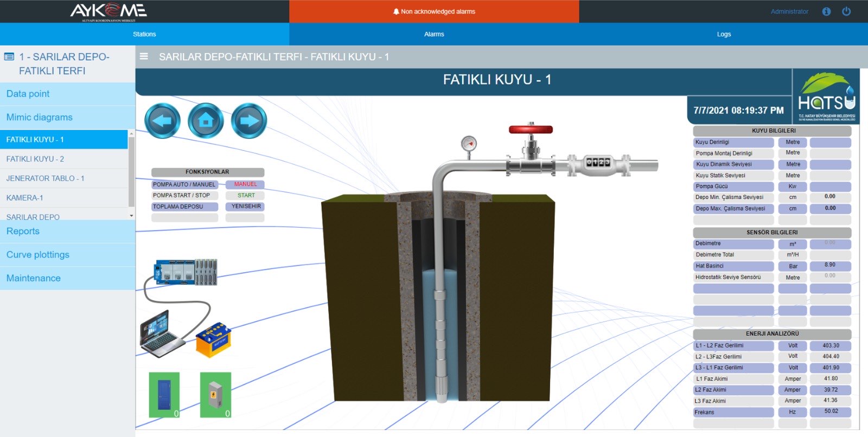Select JENERATOR TABLO - 1 diagram
The image size is (868, 437).
click(x=64, y=178)
